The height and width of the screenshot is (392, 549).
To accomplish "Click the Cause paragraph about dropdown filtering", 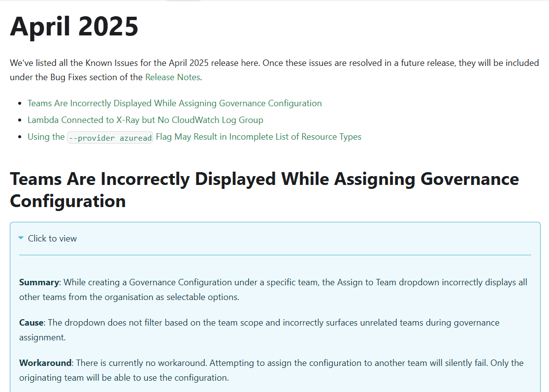I will tap(259, 330).
